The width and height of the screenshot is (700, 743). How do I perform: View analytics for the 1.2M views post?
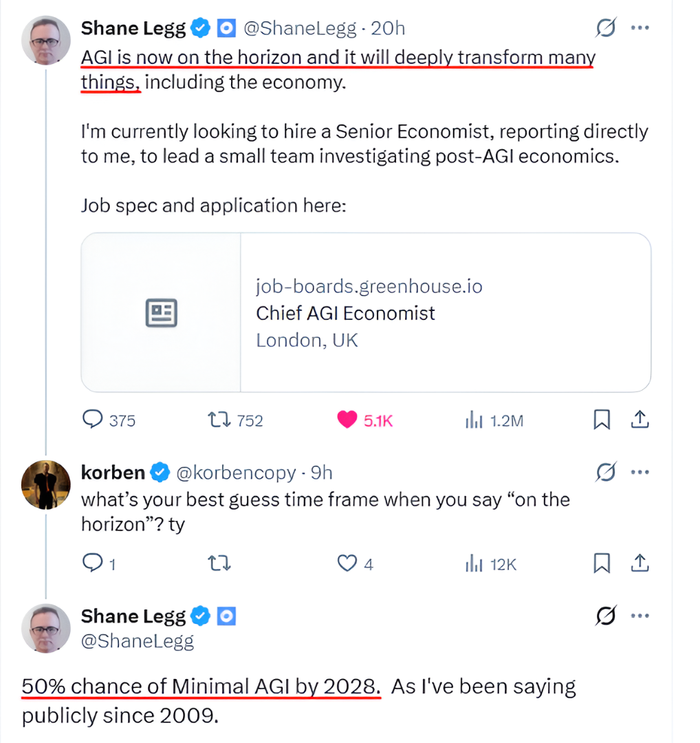[x=472, y=420]
